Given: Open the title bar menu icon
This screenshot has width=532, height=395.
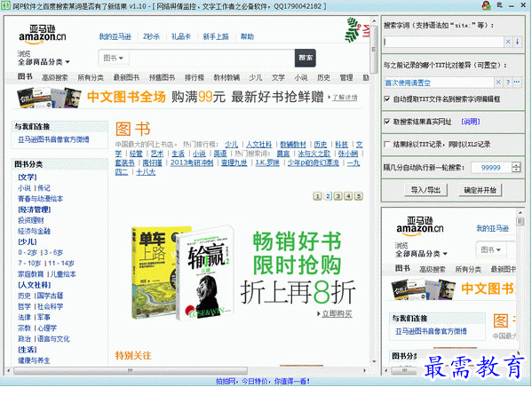Looking at the screenshot, I should tap(499, 5).
